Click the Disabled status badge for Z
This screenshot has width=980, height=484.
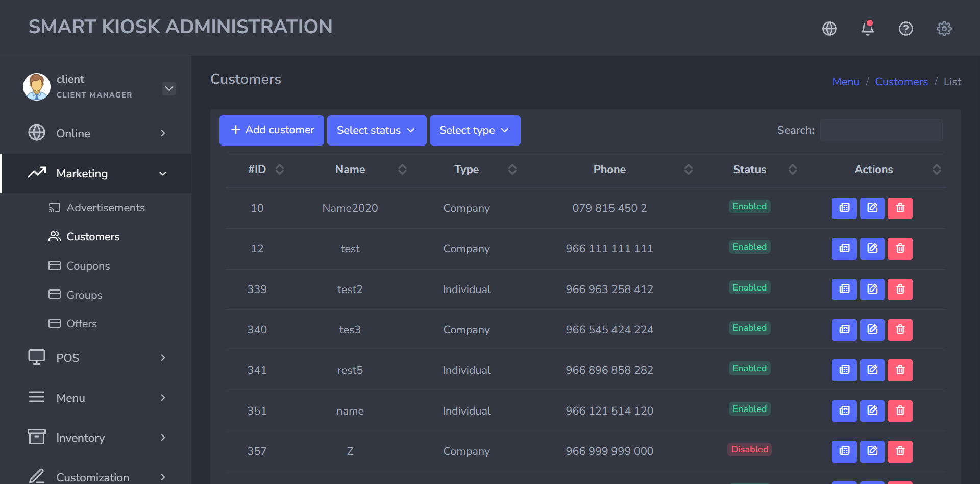tap(749, 449)
